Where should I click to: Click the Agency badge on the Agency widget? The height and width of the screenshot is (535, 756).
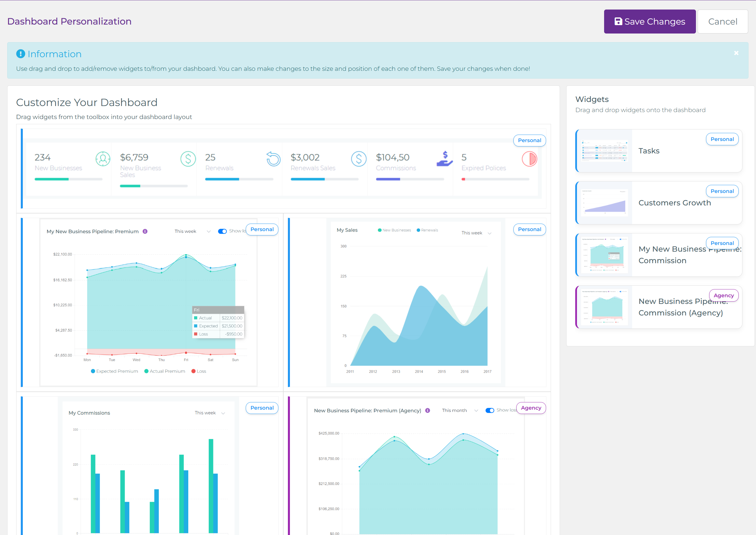[x=531, y=408]
